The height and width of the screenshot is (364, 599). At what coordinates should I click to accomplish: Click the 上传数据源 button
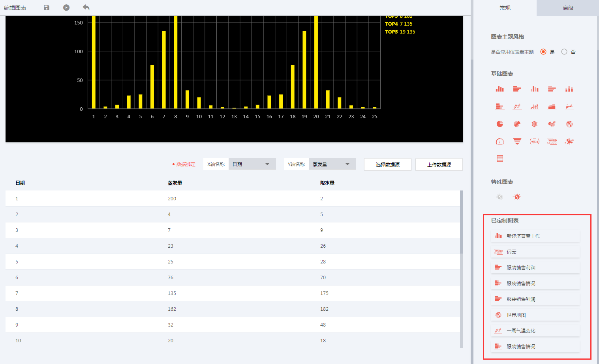(x=439, y=164)
